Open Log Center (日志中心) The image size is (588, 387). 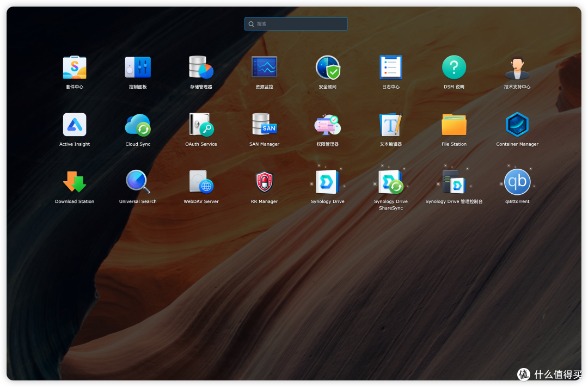(x=391, y=68)
